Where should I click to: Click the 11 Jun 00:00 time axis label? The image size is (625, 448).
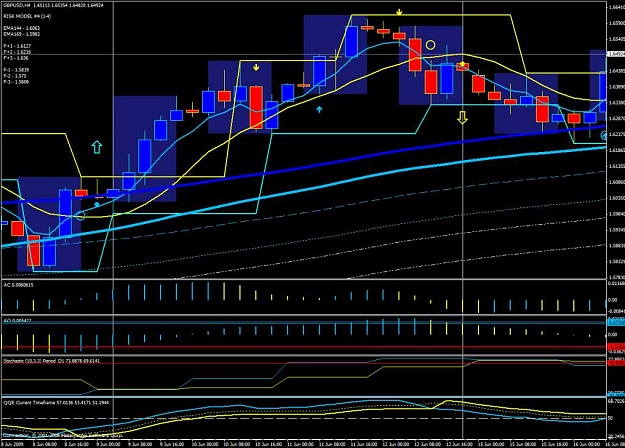300,444
